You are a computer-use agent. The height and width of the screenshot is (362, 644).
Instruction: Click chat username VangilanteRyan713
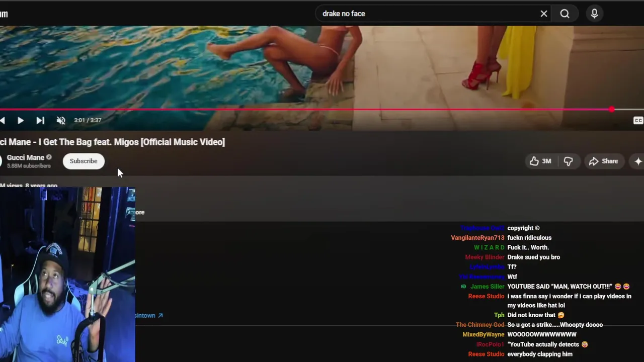pyautogui.click(x=477, y=238)
